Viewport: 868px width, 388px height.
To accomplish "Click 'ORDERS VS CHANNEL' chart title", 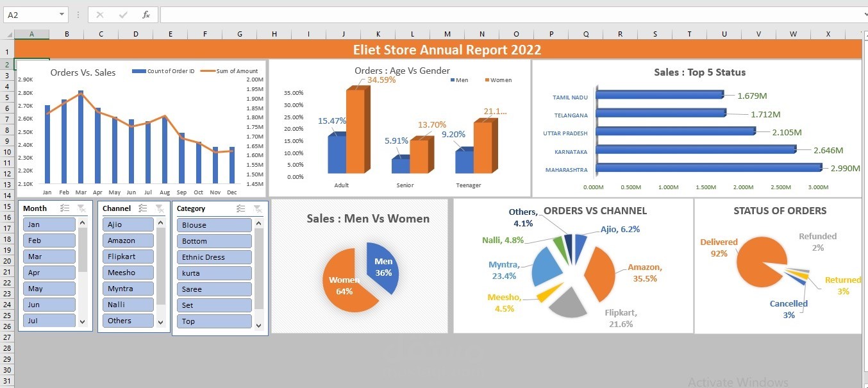I will (x=595, y=210).
